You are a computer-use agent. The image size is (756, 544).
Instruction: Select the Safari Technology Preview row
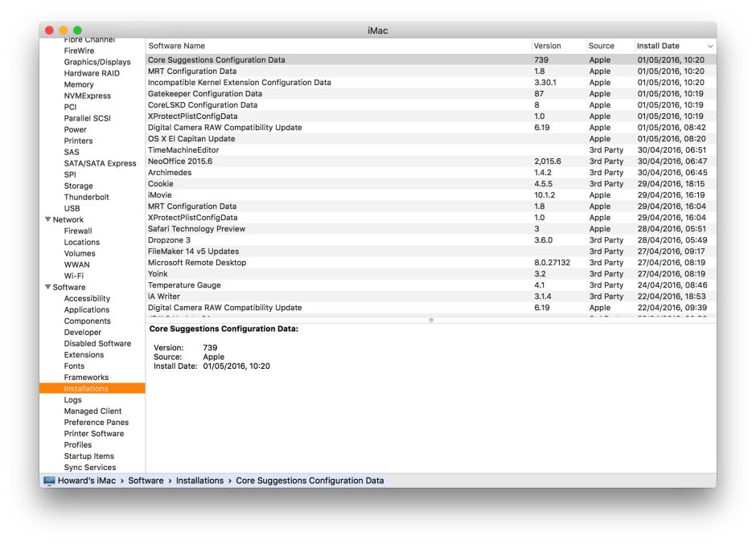point(196,229)
